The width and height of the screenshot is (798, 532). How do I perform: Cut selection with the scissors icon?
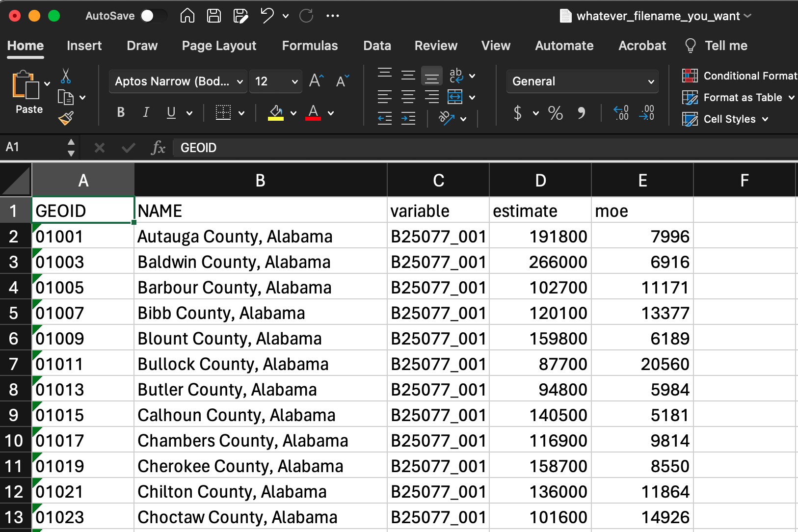tap(66, 76)
